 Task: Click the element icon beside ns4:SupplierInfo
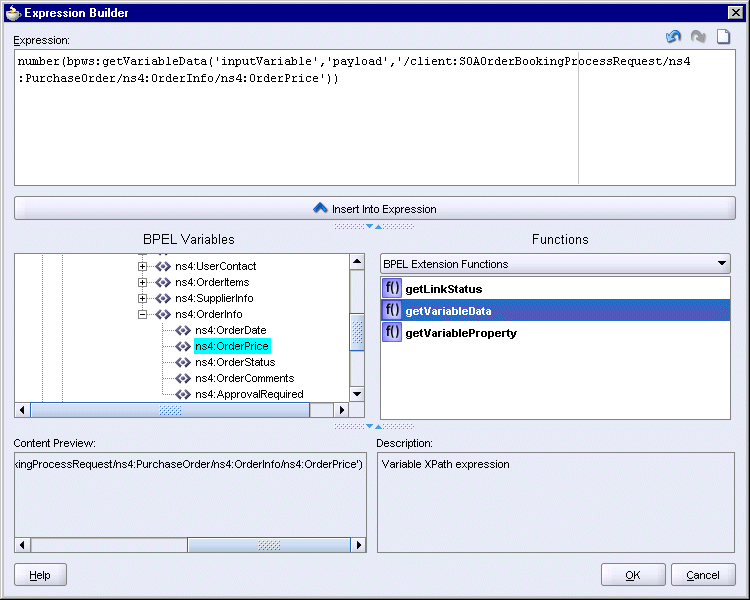163,298
